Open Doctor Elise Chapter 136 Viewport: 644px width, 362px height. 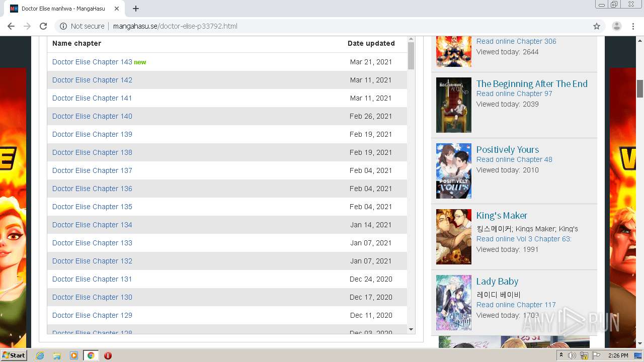(x=92, y=189)
